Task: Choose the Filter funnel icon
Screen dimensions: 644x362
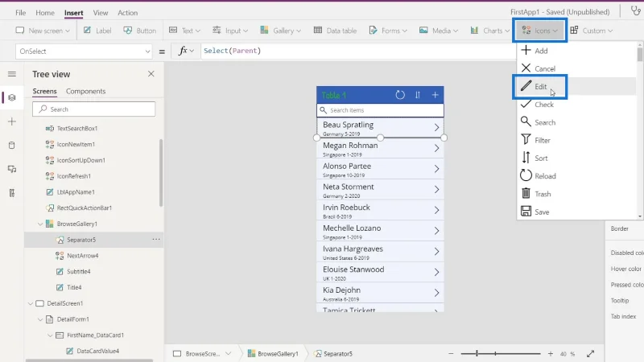Action: click(535, 140)
